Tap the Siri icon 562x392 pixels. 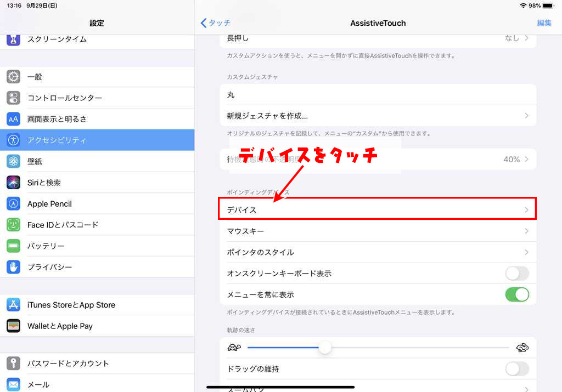point(13,182)
